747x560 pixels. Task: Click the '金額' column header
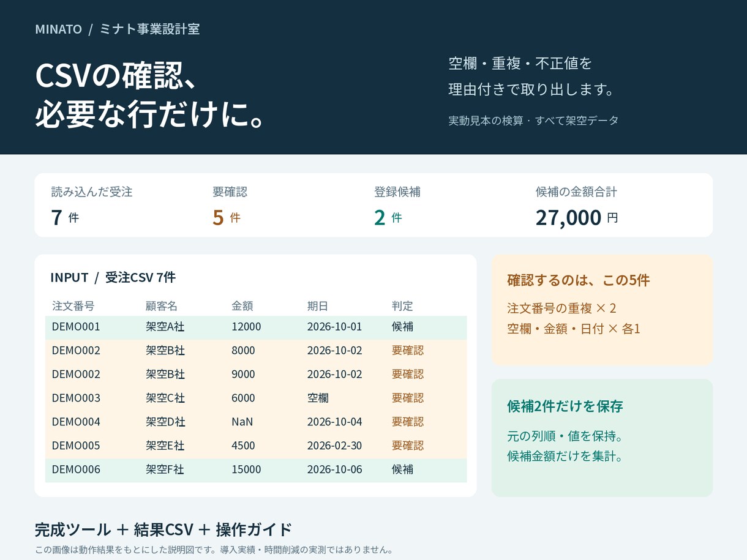point(242,306)
